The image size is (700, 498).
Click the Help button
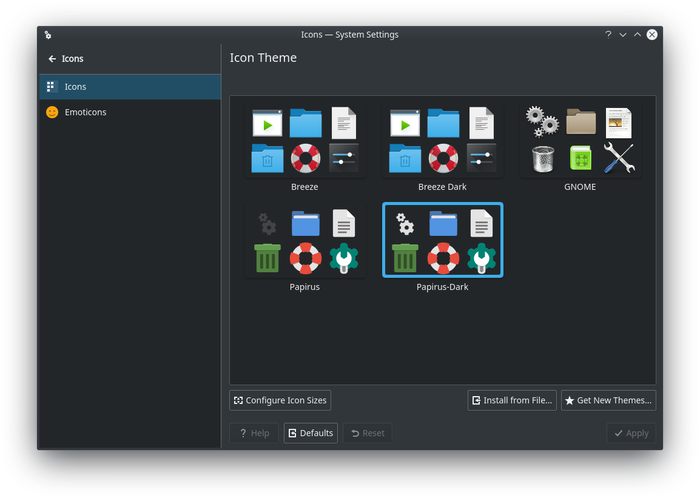click(x=254, y=433)
